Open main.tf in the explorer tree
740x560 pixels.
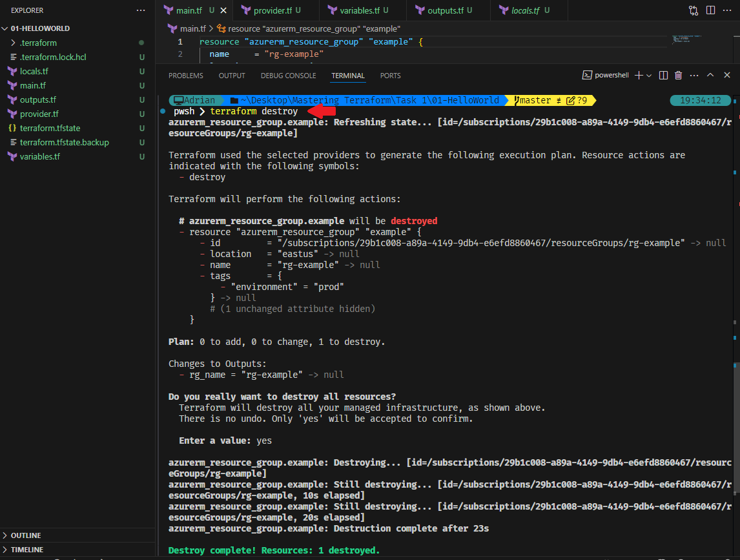(x=32, y=85)
